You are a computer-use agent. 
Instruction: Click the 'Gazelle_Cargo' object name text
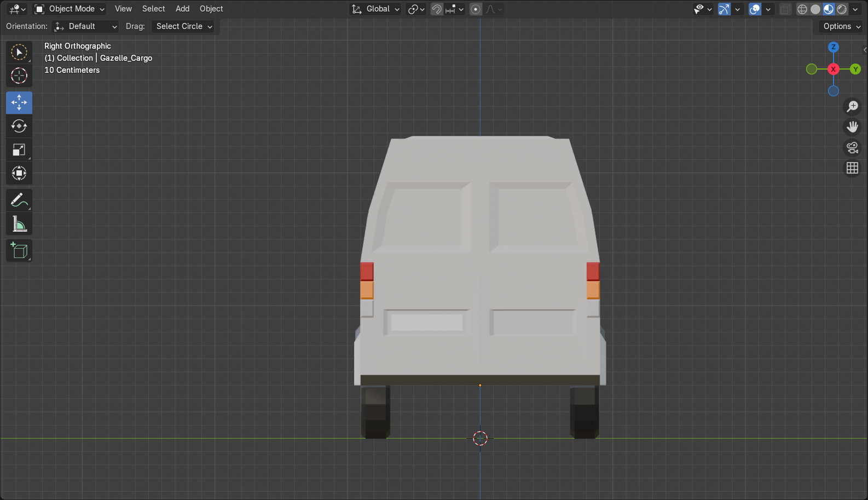tap(126, 58)
